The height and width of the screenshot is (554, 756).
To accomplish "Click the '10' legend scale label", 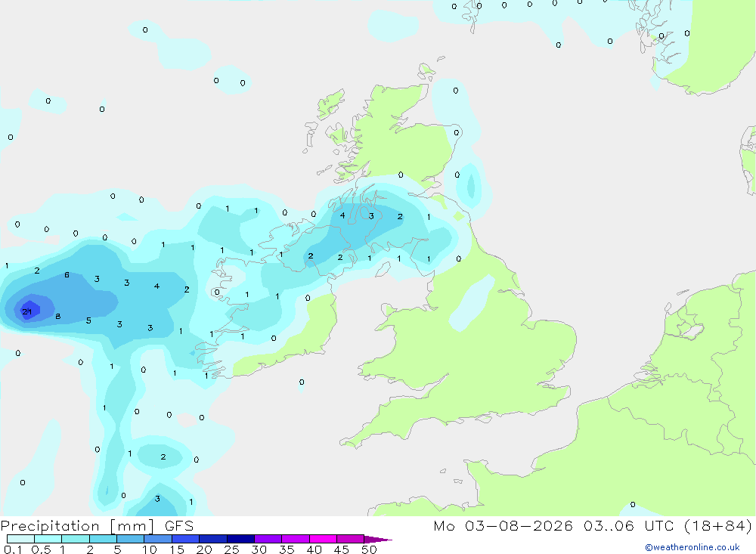I will pyautogui.click(x=150, y=549).
